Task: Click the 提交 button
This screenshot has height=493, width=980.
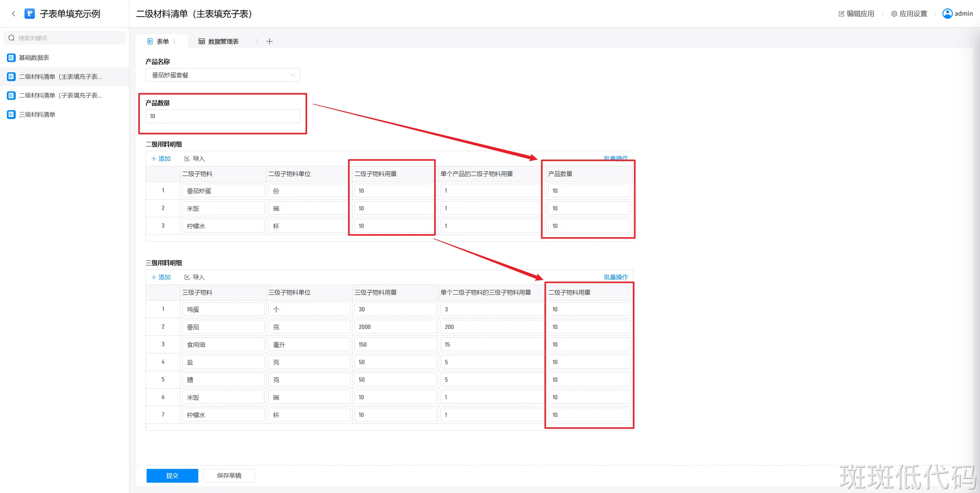Action: click(172, 475)
